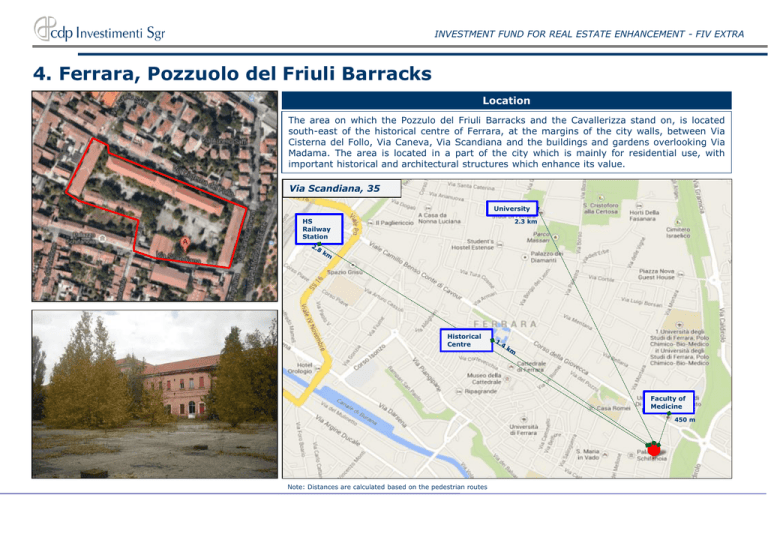This screenshot has height=543, width=768.
Task: Select the Faculty of Medicine callout box
Action: click(x=666, y=402)
